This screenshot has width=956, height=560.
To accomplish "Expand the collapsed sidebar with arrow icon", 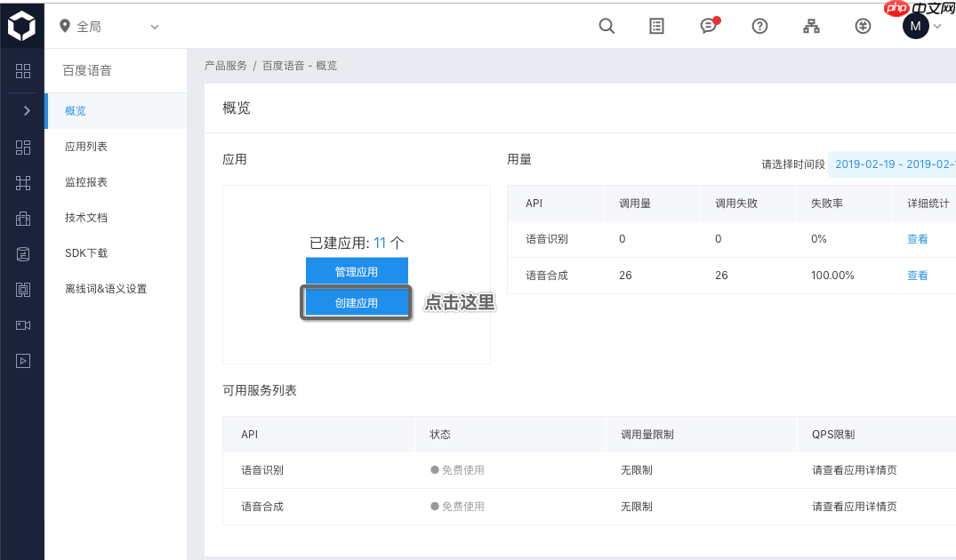I will click(22, 112).
